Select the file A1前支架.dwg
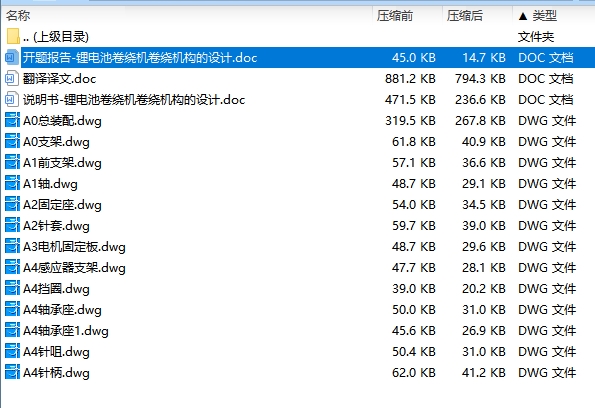This screenshot has height=408, width=595. tap(62, 163)
